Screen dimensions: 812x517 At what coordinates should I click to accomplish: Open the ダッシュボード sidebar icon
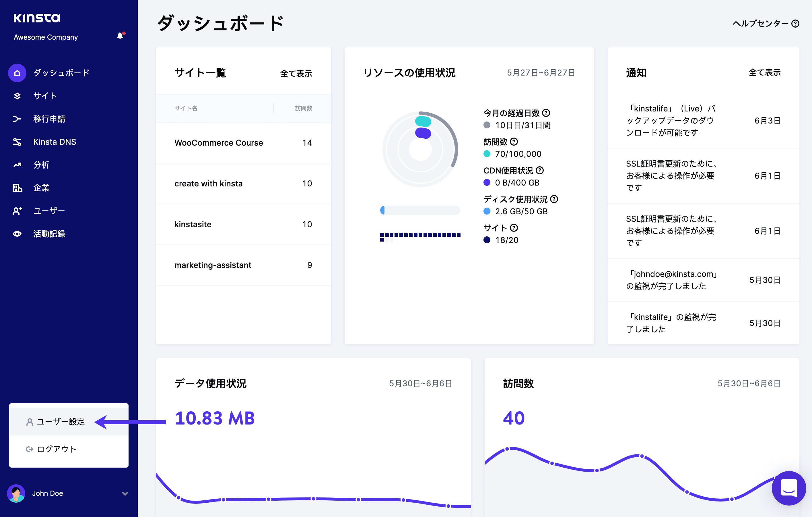17,73
